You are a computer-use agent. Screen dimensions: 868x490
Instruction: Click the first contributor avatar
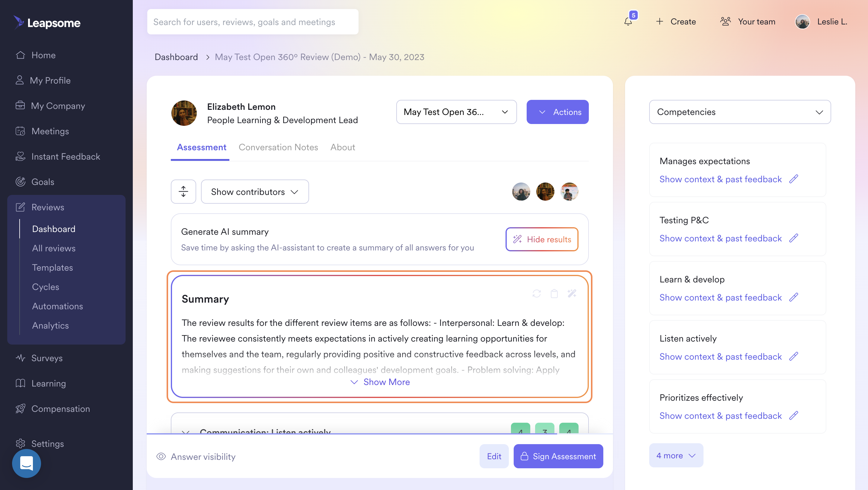tap(521, 192)
